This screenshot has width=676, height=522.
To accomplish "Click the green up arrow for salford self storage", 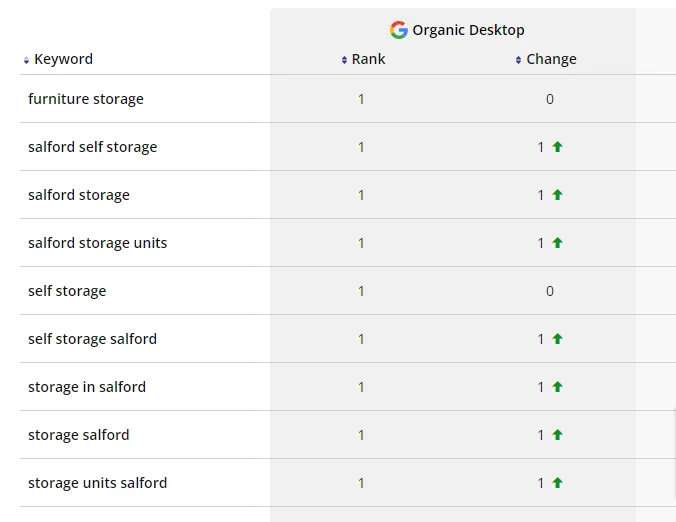I will (x=557, y=147).
